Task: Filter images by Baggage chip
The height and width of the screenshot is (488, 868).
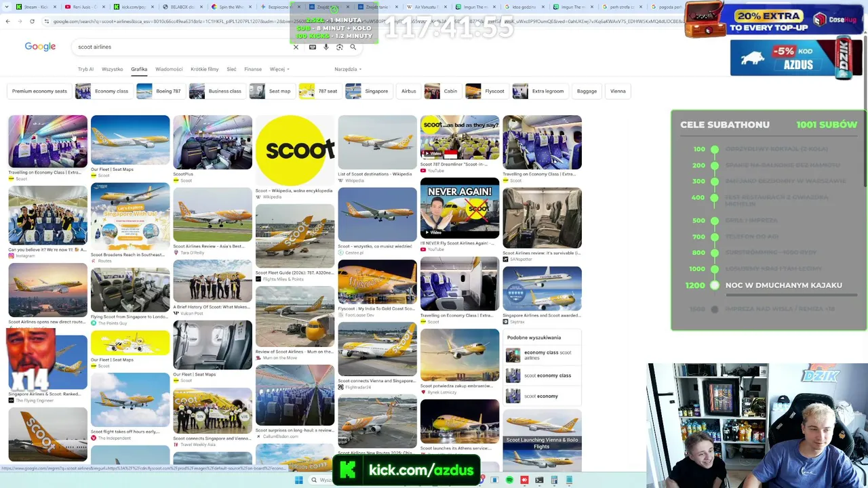Action: [x=587, y=91]
